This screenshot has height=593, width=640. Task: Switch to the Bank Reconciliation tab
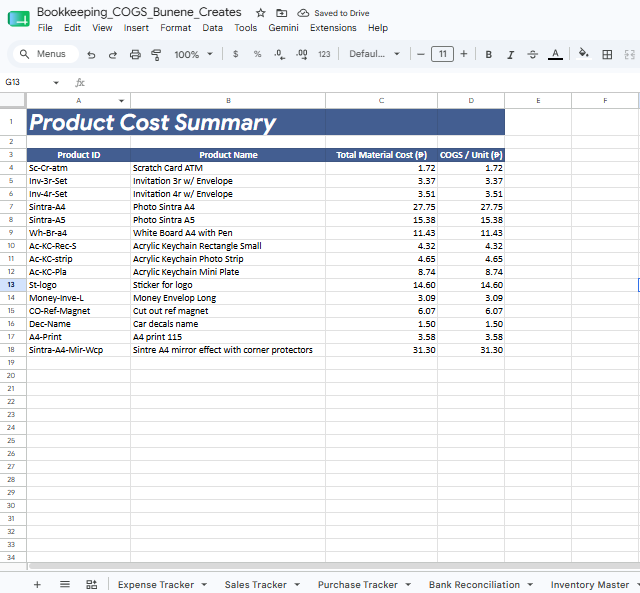tap(474, 585)
